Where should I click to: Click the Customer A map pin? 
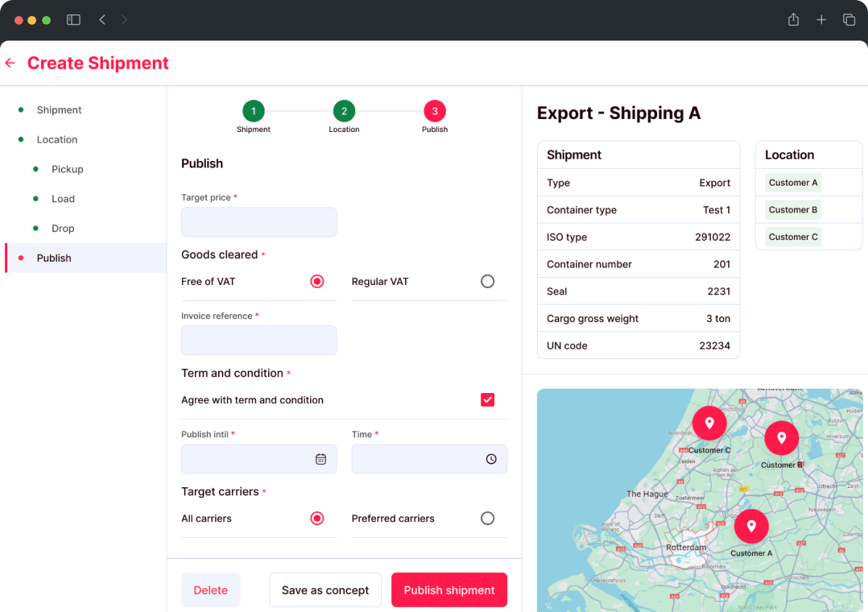coord(751,526)
